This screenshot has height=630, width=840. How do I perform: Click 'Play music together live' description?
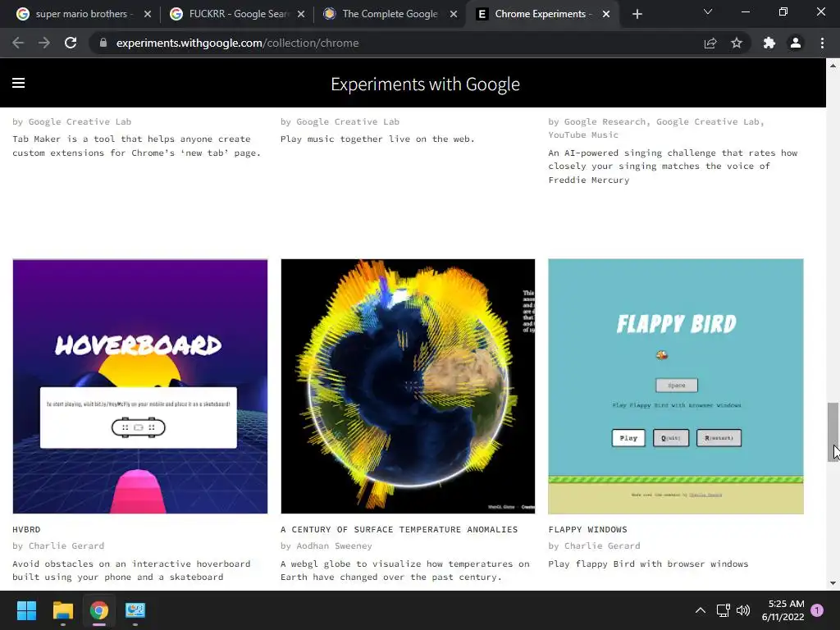pyautogui.click(x=377, y=139)
